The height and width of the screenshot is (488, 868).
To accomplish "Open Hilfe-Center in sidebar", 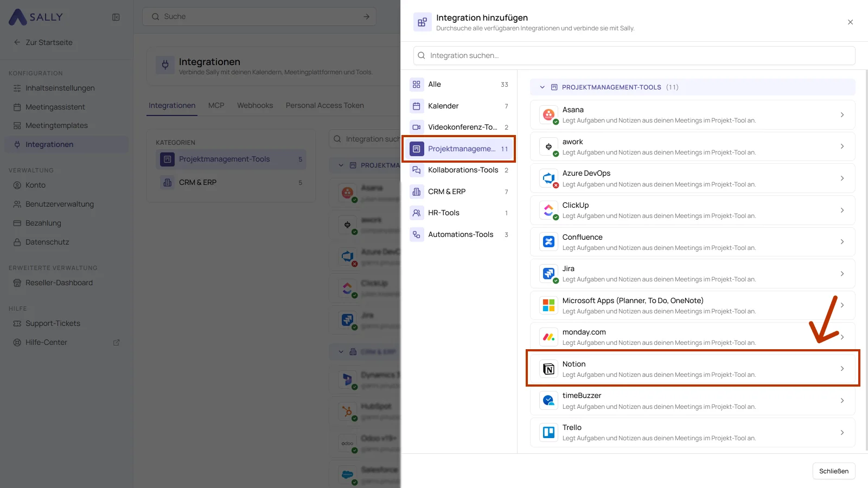I will (66, 342).
